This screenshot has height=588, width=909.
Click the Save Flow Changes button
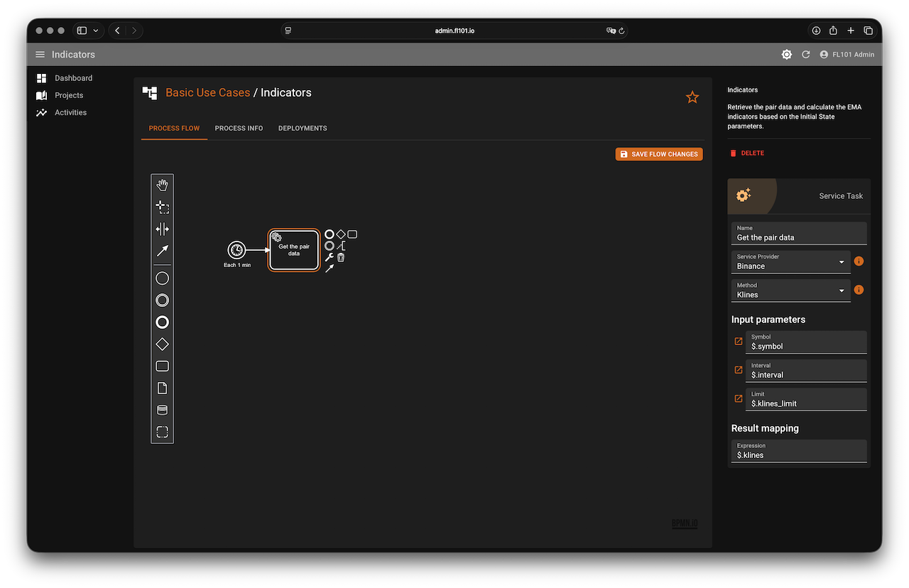pyautogui.click(x=658, y=154)
